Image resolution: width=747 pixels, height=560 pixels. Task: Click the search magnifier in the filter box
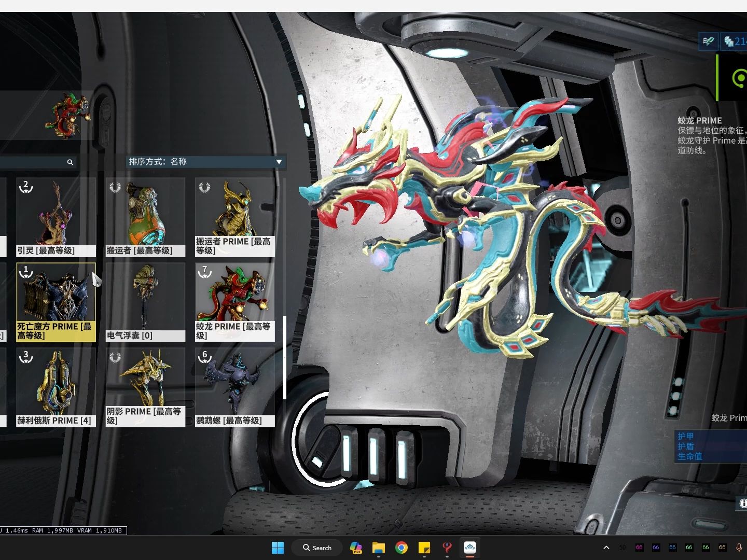70,162
